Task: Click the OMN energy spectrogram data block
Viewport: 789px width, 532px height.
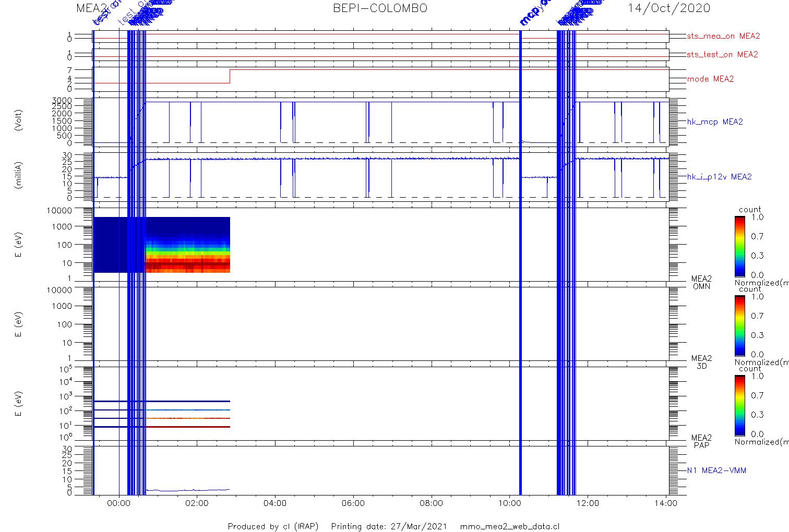Action: (x=162, y=245)
